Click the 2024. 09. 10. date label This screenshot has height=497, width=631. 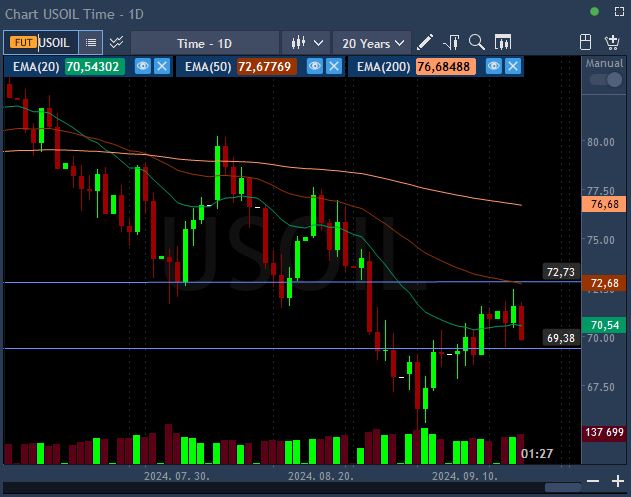(x=465, y=476)
